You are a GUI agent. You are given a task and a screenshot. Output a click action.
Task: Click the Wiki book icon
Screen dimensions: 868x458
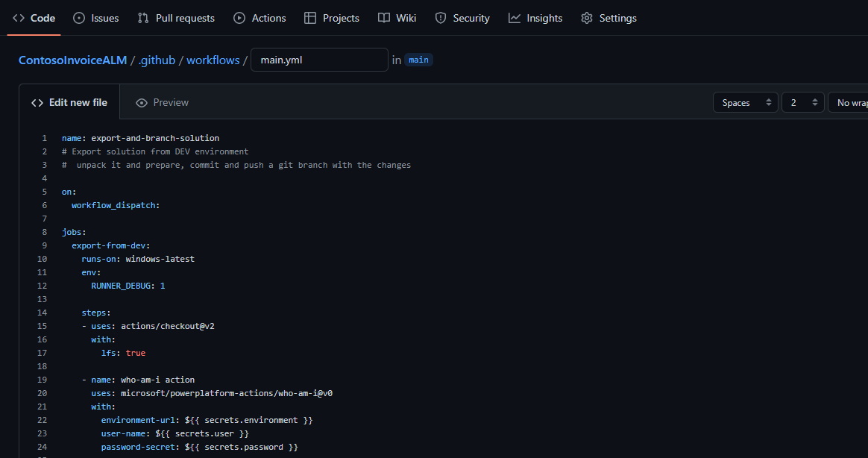[383, 19]
